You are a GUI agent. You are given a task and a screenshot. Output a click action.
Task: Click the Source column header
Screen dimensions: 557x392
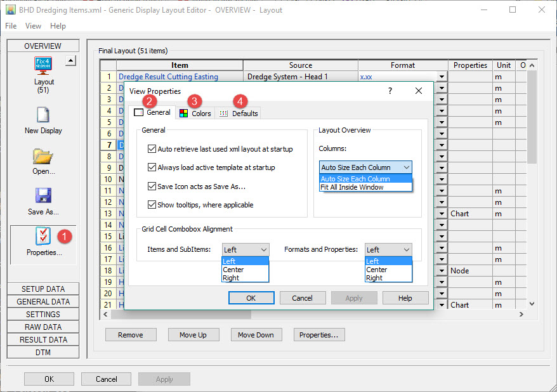[301, 65]
